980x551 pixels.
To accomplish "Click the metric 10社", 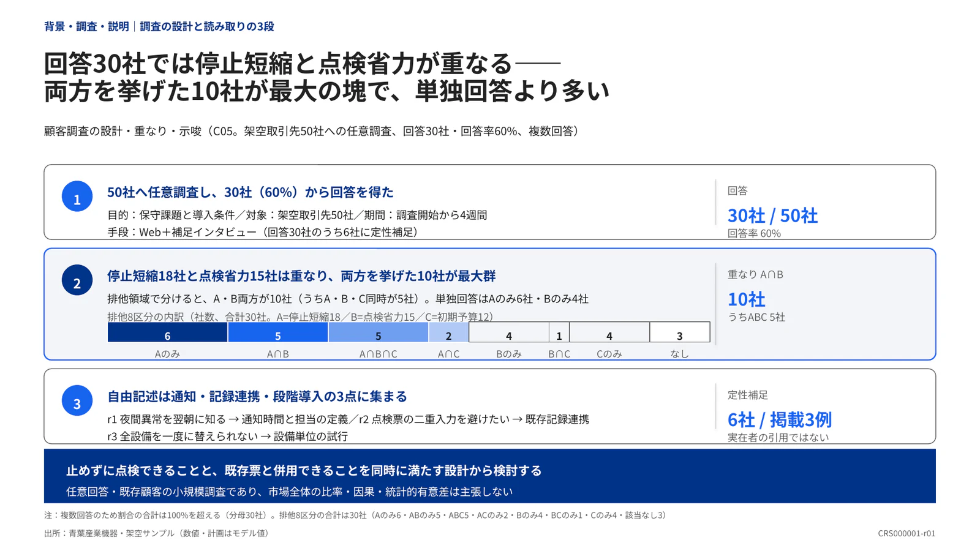I will pos(746,299).
